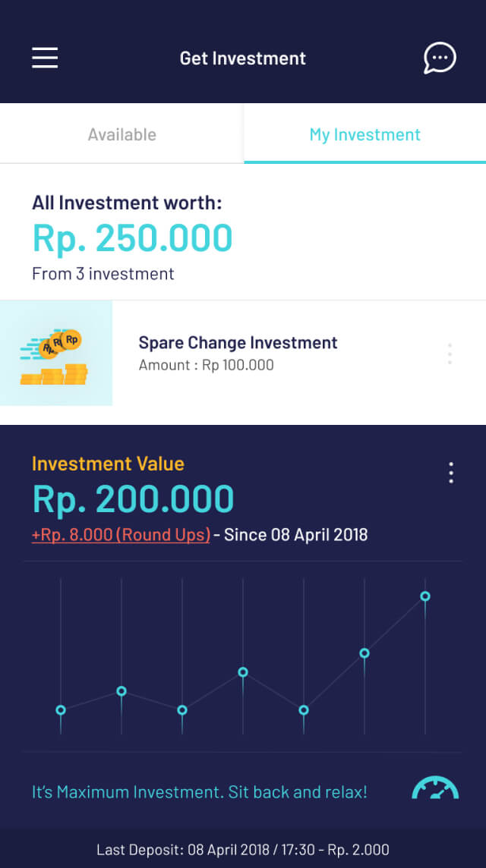
Task: Select the third chart data point
Action: click(x=182, y=710)
